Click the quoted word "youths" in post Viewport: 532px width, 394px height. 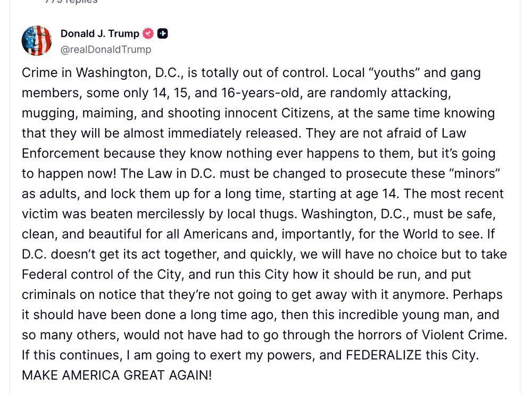click(x=394, y=73)
